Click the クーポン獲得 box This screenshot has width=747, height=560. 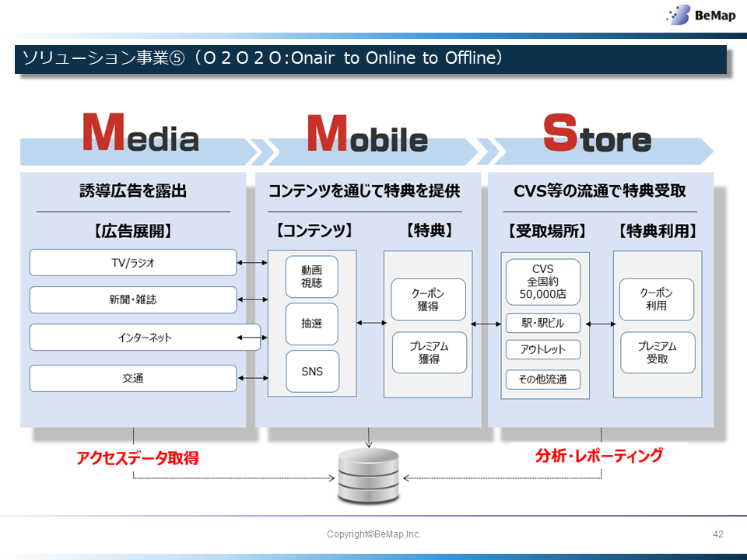click(x=428, y=299)
